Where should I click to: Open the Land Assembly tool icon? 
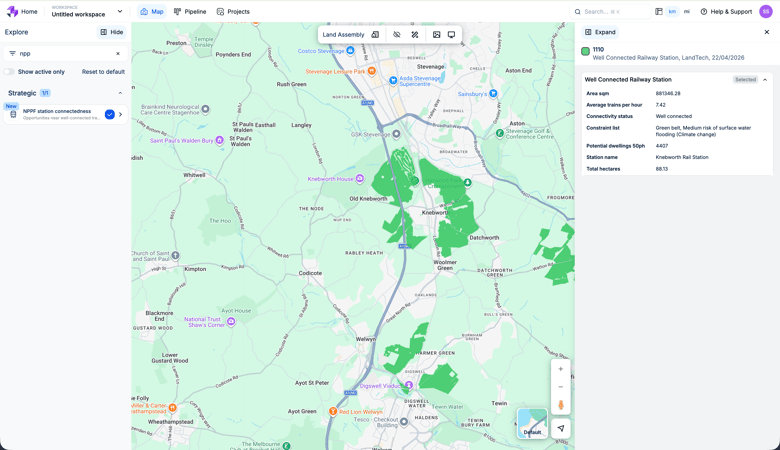(376, 35)
